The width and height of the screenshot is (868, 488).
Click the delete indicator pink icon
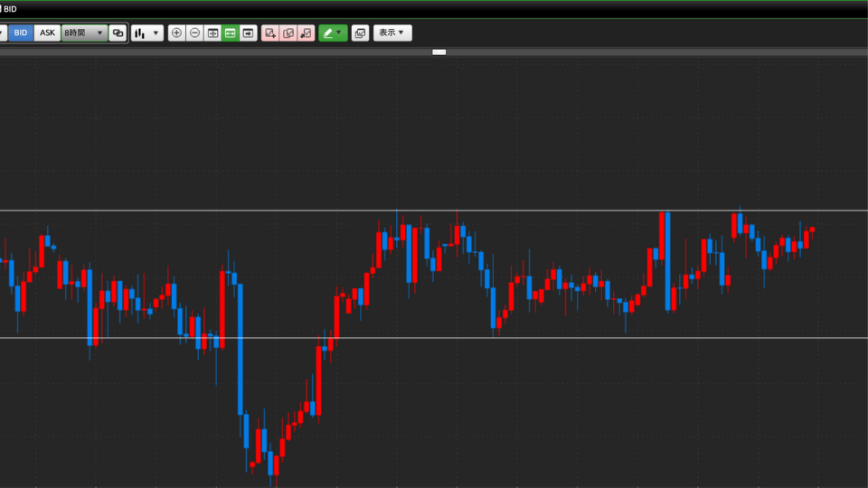[306, 33]
